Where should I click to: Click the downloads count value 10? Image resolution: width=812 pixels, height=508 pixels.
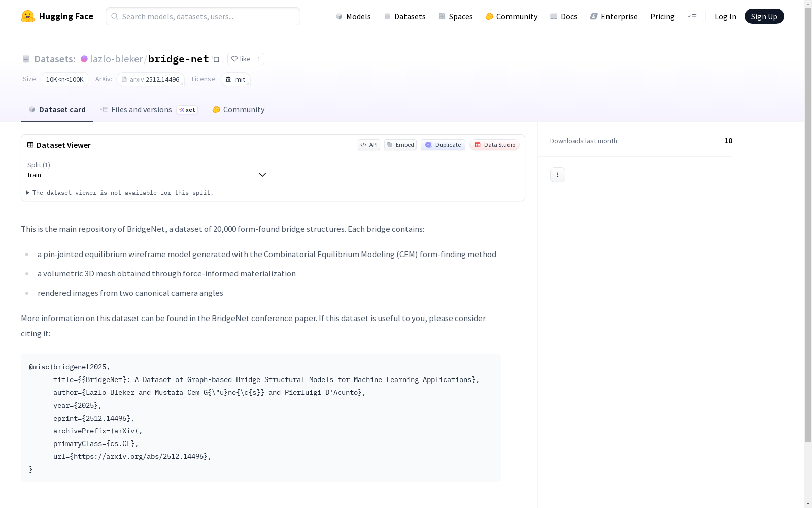[x=728, y=141]
